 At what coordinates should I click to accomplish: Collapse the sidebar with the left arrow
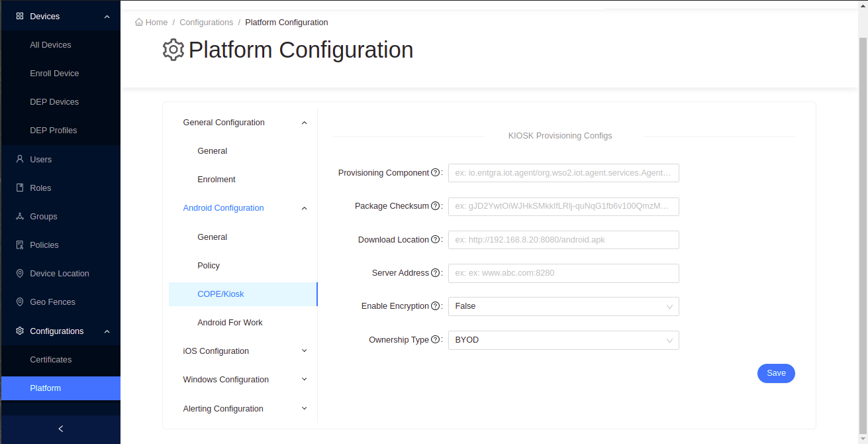(61, 429)
